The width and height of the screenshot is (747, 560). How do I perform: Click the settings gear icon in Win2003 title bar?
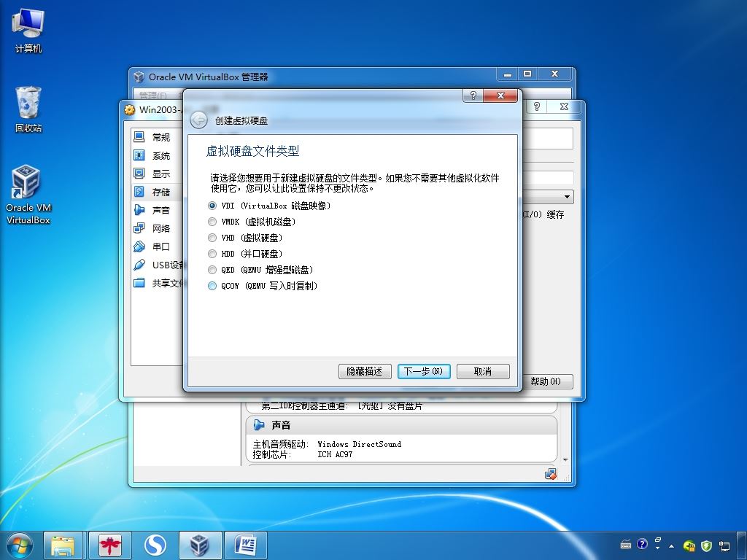tap(130, 110)
